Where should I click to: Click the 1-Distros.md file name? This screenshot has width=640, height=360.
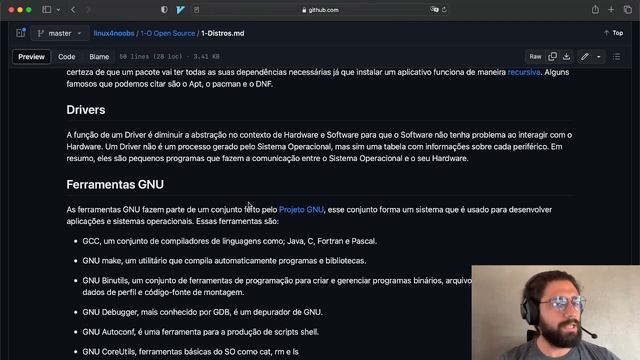(222, 33)
